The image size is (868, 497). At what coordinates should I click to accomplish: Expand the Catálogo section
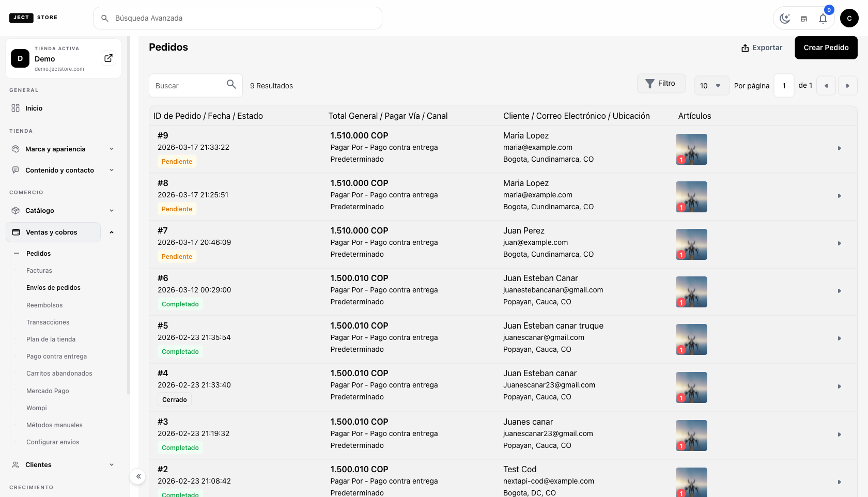coord(112,210)
